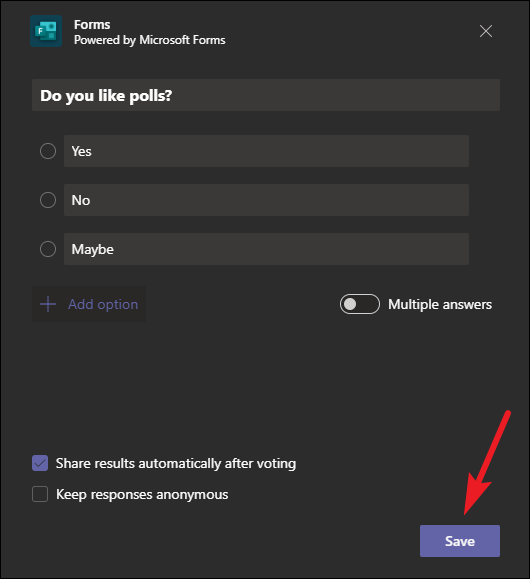Screen dimensions: 530x579
Task: Click the Add option text label
Action: coord(103,304)
